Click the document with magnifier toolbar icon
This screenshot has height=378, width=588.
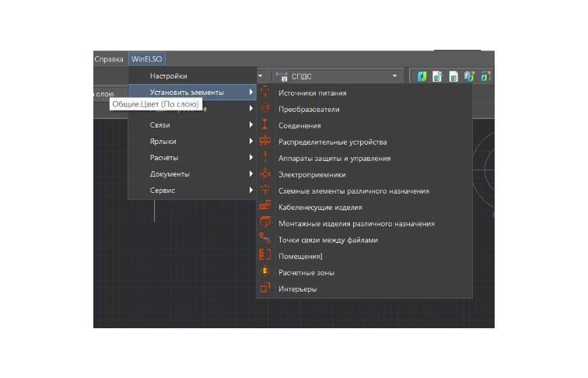pos(438,76)
